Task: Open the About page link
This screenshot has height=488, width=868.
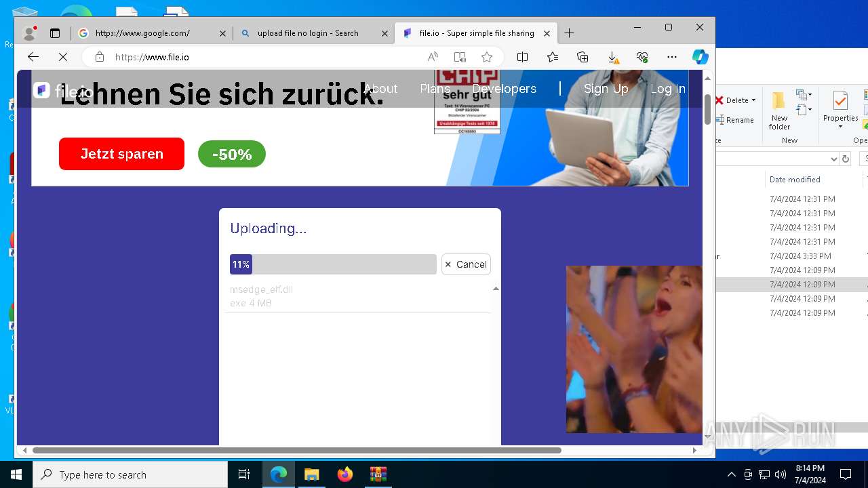Action: point(380,89)
